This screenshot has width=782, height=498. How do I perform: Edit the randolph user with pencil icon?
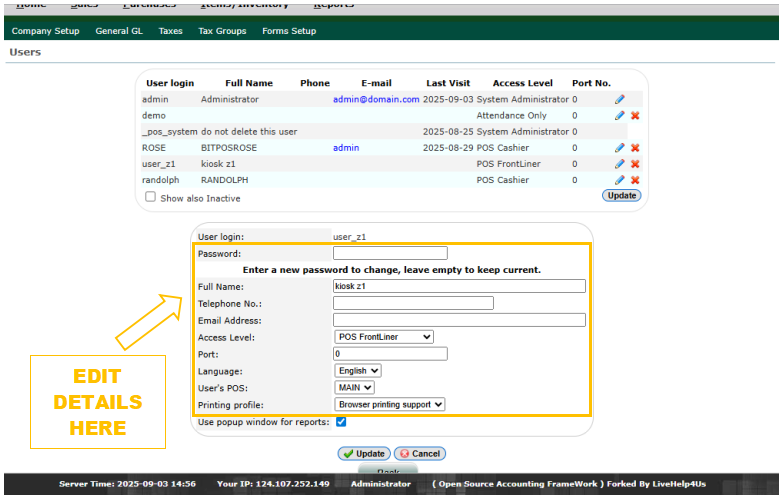coord(619,180)
